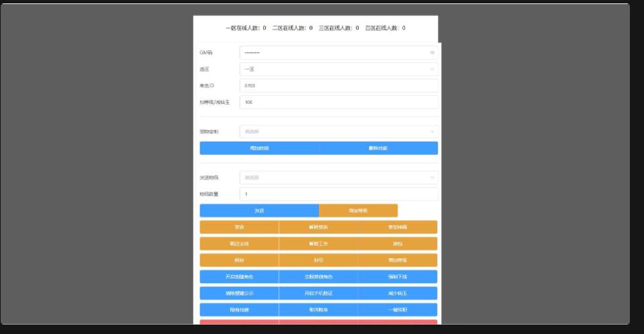Click the orange 解封 button
This screenshot has width=644, height=334.
click(x=239, y=260)
